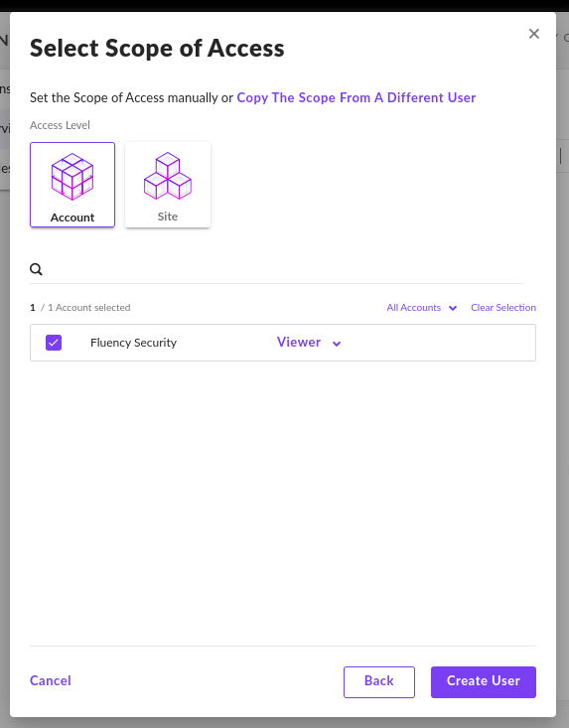Go Back to the previous step
The height and width of the screenshot is (728, 569).
coord(378,682)
